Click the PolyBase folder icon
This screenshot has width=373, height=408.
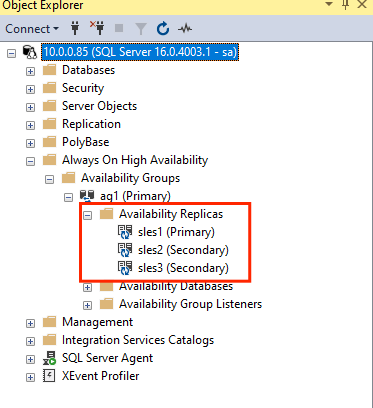click(x=50, y=142)
